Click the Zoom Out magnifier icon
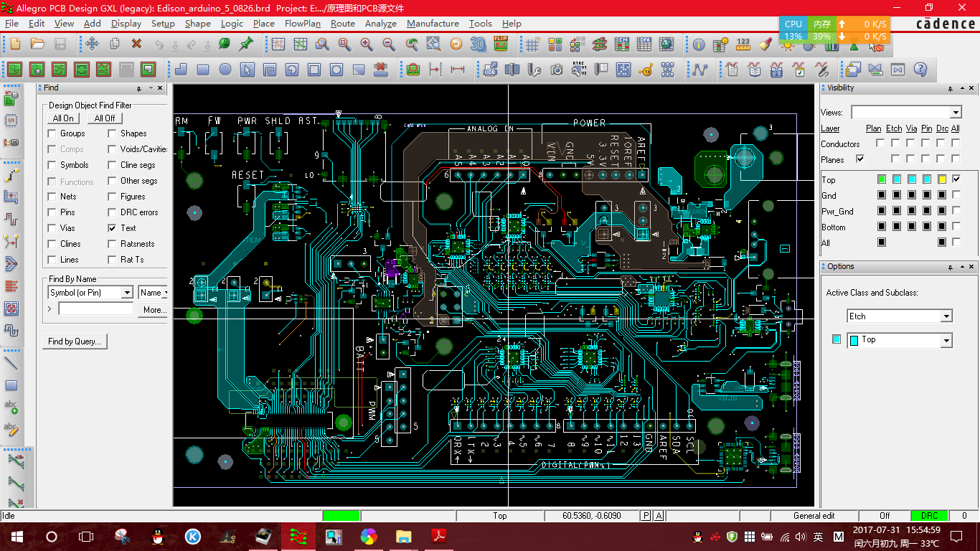This screenshot has width=980, height=551. 389,44
